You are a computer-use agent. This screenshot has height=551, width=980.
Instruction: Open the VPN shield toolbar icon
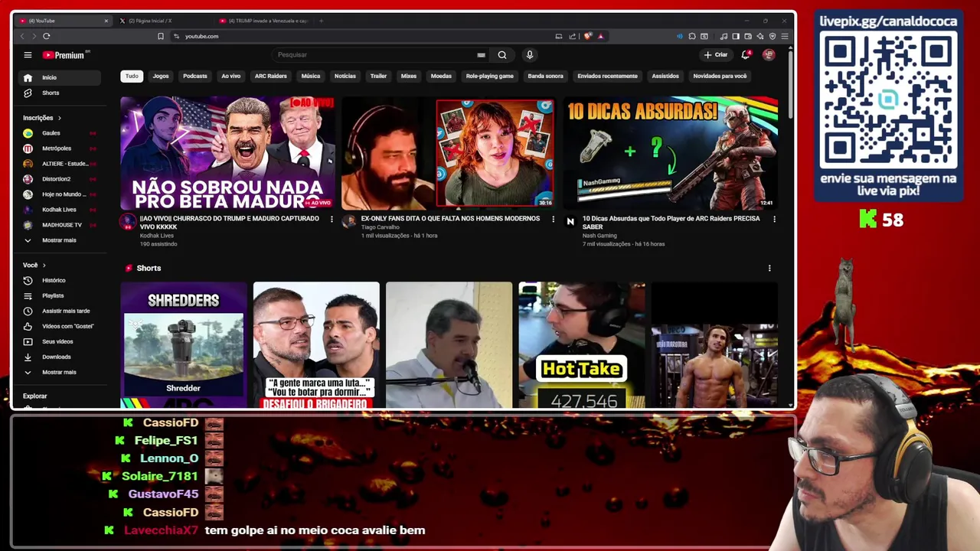pyautogui.click(x=773, y=36)
